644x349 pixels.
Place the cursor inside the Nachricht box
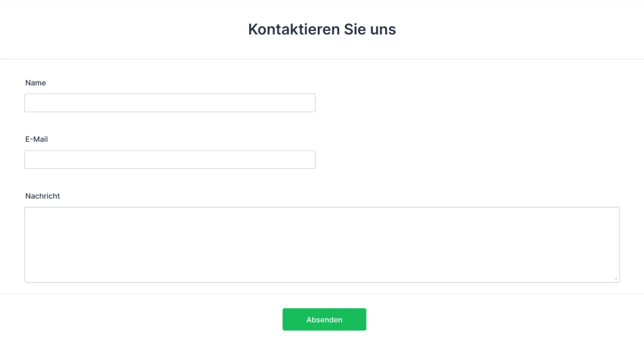322,244
